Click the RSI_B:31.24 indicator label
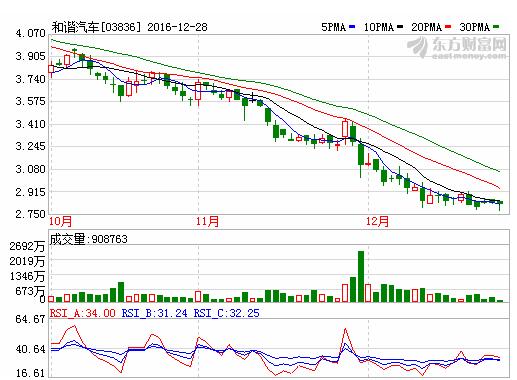The height and width of the screenshot is (380, 517). [154, 313]
